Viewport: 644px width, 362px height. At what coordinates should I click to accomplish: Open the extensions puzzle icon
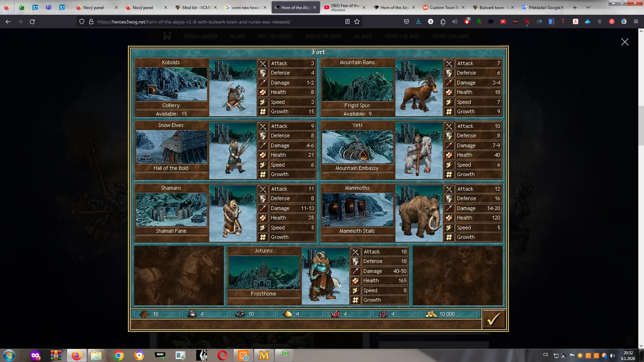click(443, 22)
